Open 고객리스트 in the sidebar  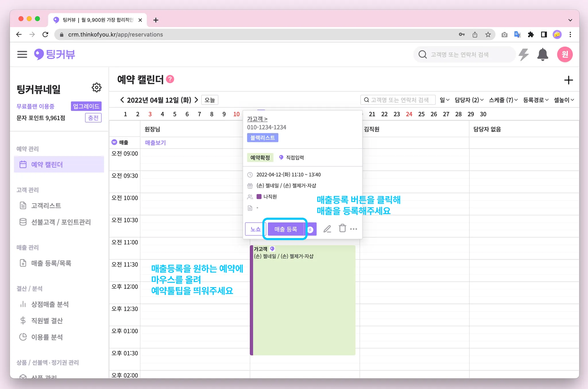click(x=46, y=205)
